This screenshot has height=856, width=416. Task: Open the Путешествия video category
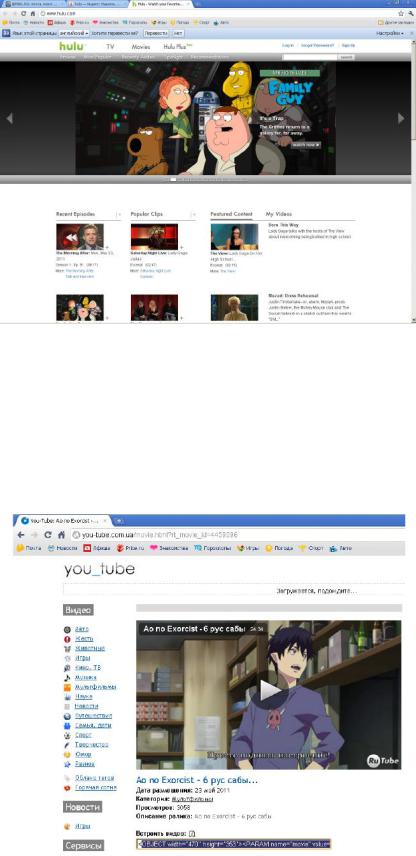pyautogui.click(x=94, y=716)
